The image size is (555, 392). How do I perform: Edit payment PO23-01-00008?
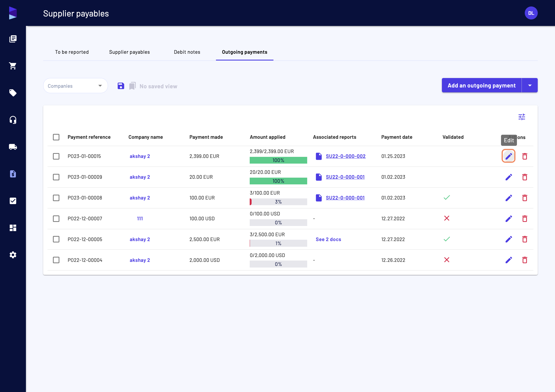509,198
